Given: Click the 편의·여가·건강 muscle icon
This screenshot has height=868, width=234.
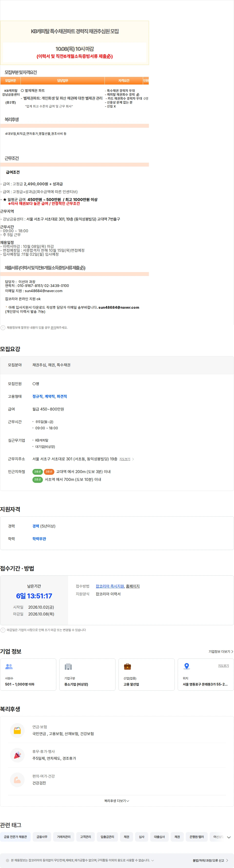Looking at the screenshot, I should [17, 780].
